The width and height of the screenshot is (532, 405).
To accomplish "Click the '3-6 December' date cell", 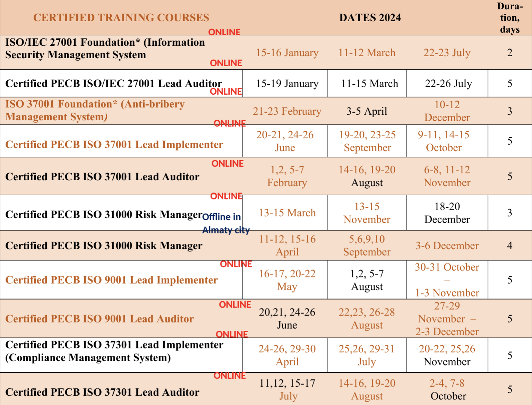I will click(x=447, y=246).
